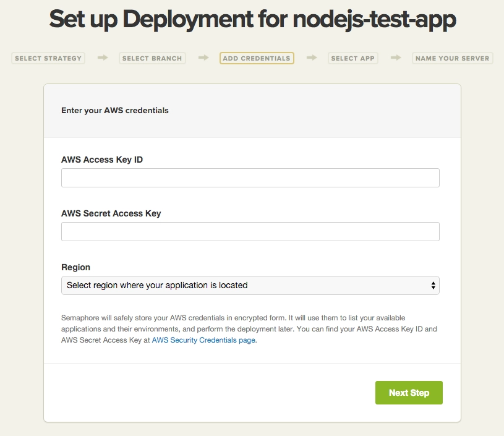Open the AWS Security Credentials page link

click(x=203, y=340)
